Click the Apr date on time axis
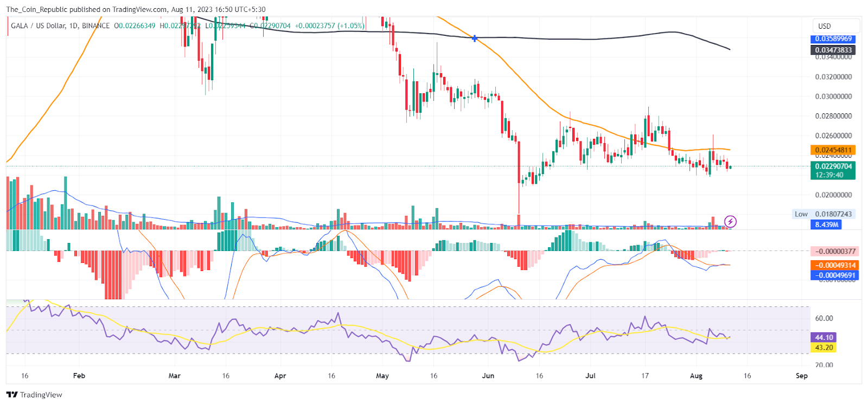The height and width of the screenshot is (405, 868). click(280, 376)
